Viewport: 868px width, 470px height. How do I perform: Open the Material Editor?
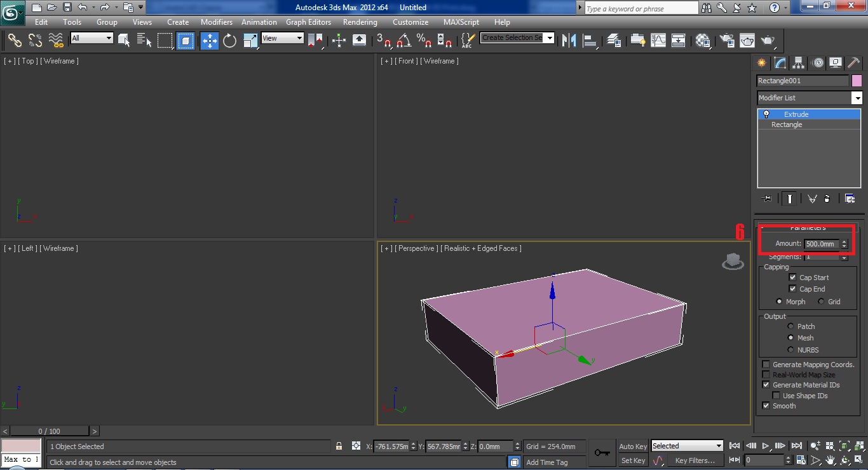pos(702,40)
